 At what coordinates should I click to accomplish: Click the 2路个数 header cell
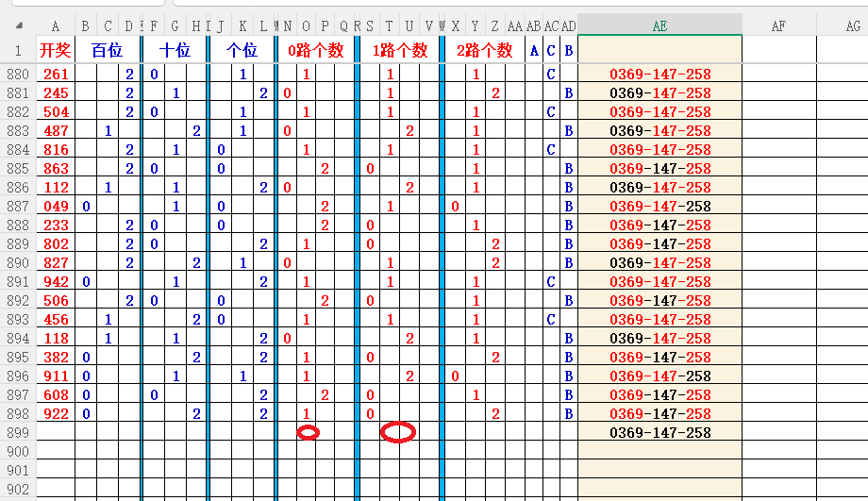484,50
